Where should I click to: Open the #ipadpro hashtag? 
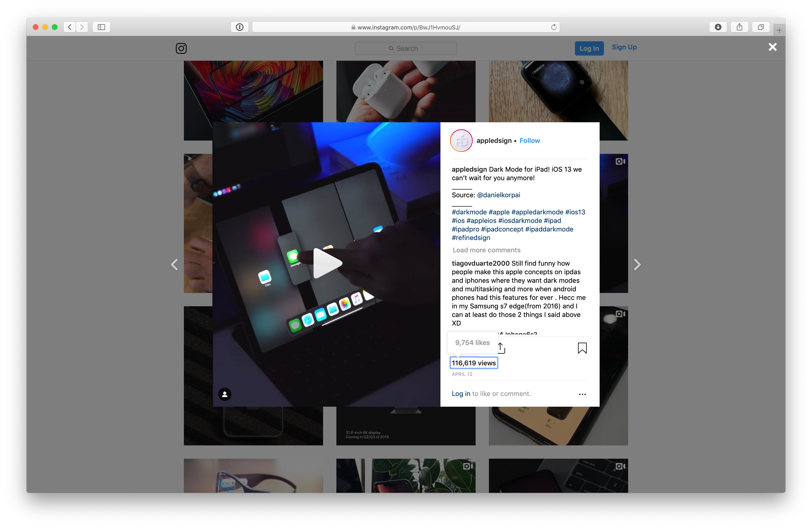pyautogui.click(x=465, y=229)
